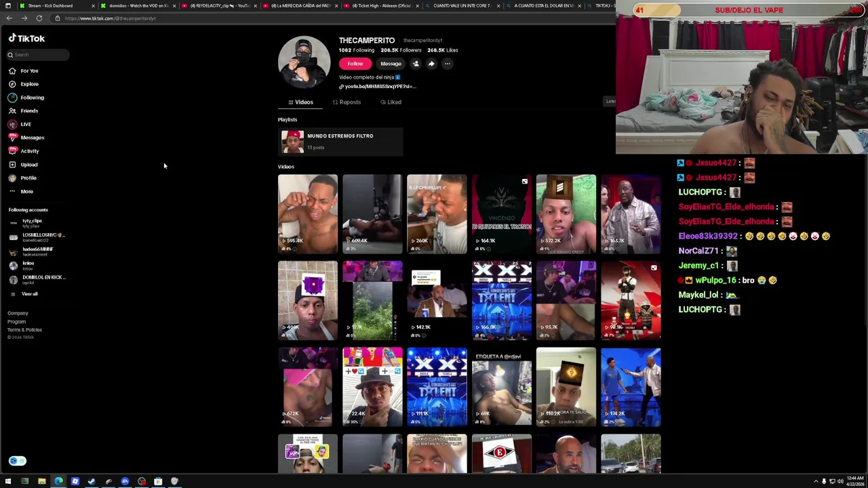Image resolution: width=868 pixels, height=488 pixels.
Task: Click the share profile arrow icon
Action: click(x=431, y=64)
